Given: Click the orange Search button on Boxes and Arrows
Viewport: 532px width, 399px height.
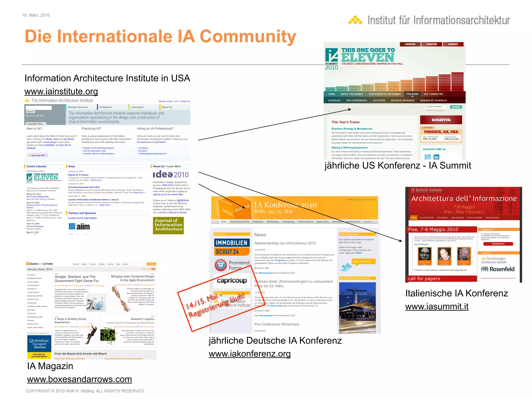Looking at the screenshot, I should point(151,264).
